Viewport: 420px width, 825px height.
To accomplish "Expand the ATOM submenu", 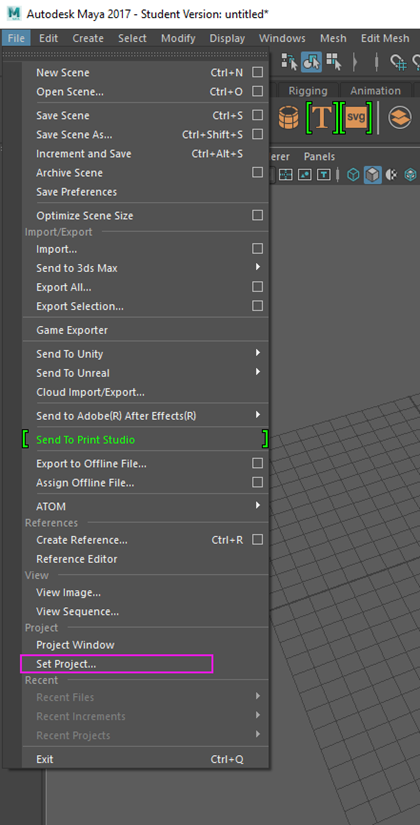I will coord(258,506).
